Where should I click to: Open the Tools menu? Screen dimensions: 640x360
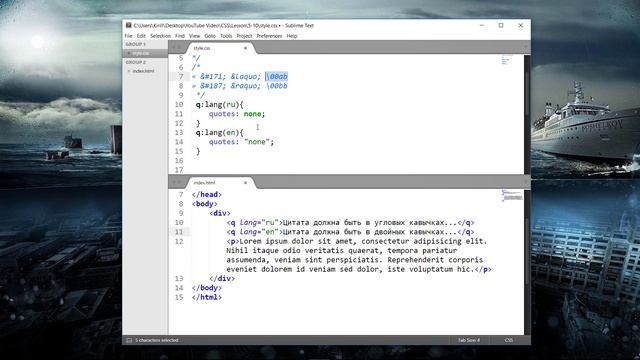[226, 36]
